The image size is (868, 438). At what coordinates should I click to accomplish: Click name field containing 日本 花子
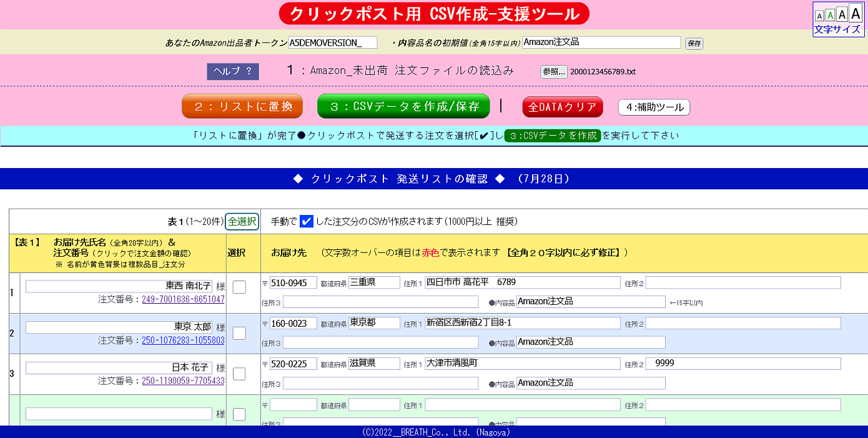point(119,367)
